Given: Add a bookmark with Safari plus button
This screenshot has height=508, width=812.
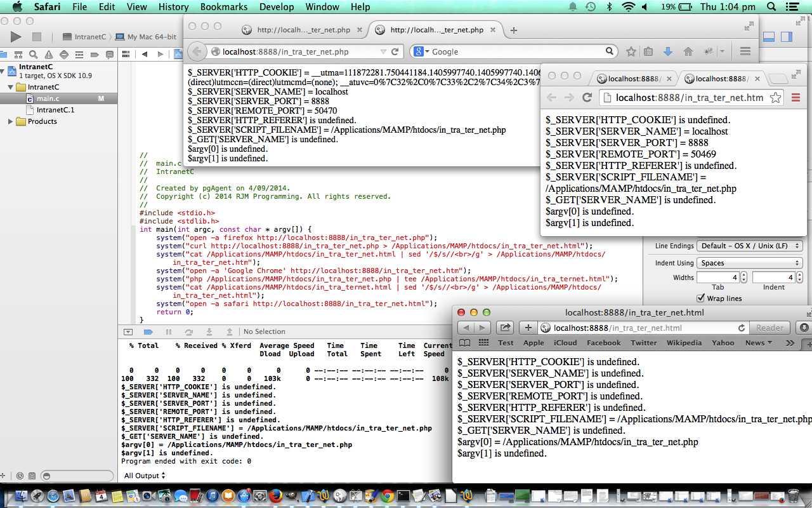Looking at the screenshot, I should coord(528,328).
